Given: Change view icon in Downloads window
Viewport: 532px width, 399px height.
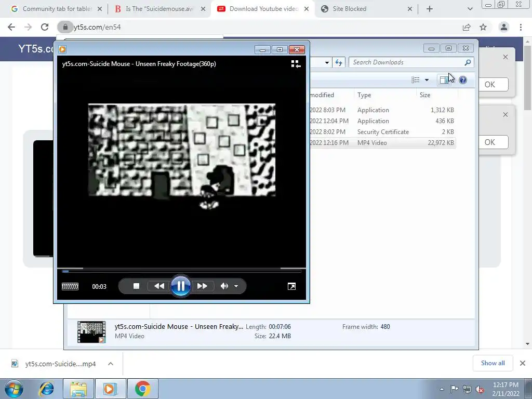Looking at the screenshot, I should pos(415,79).
